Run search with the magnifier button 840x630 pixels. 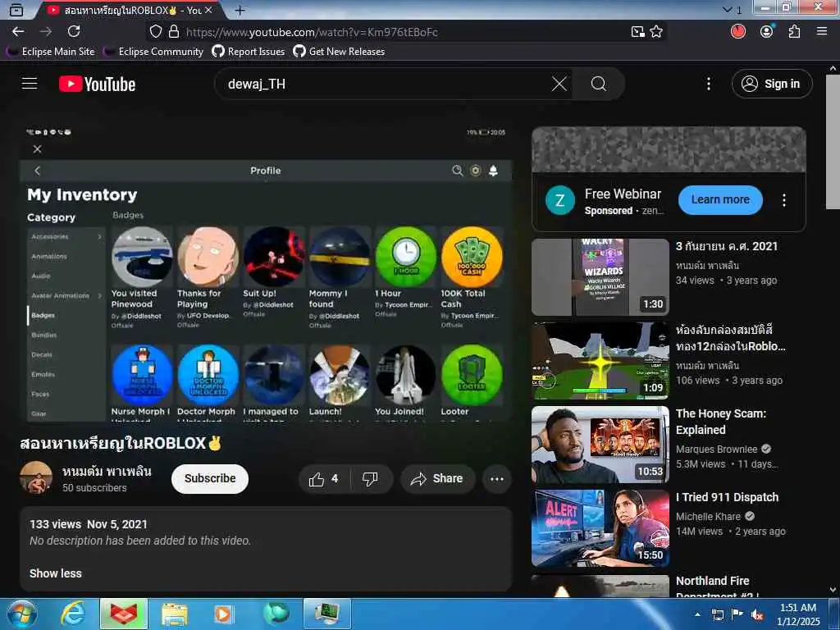[x=598, y=84]
